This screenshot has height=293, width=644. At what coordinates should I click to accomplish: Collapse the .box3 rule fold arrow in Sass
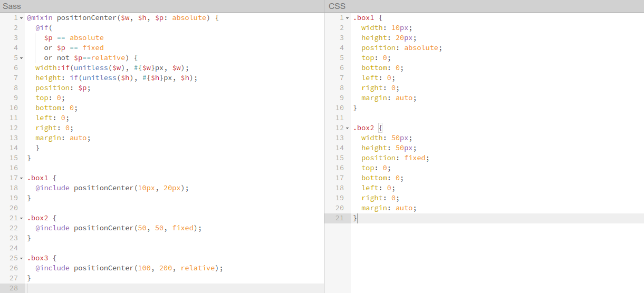21,258
